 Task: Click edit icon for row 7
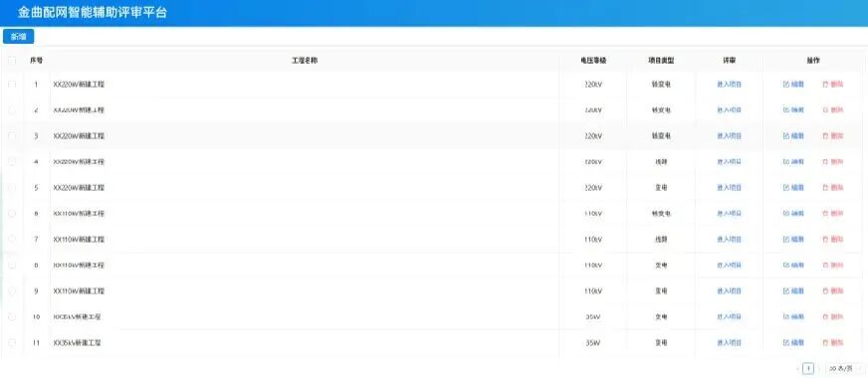pos(786,239)
